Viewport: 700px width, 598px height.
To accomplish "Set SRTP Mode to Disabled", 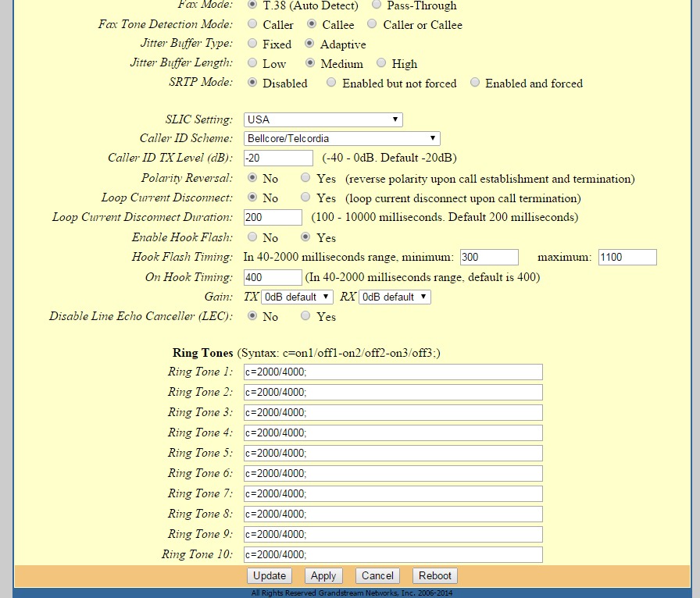I will (x=252, y=83).
